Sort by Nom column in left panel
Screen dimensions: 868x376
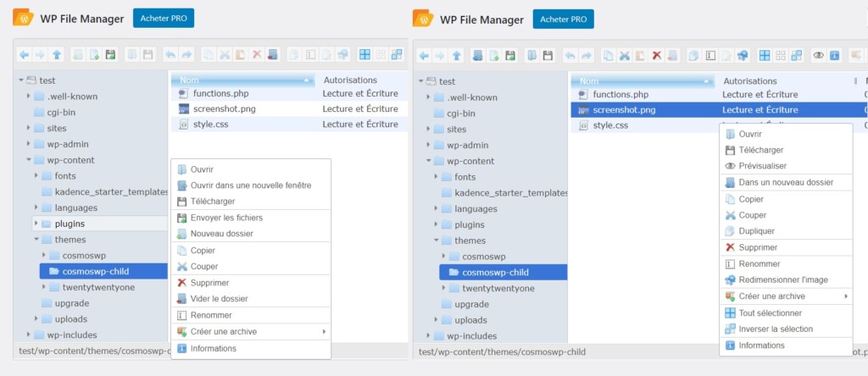[x=243, y=80]
